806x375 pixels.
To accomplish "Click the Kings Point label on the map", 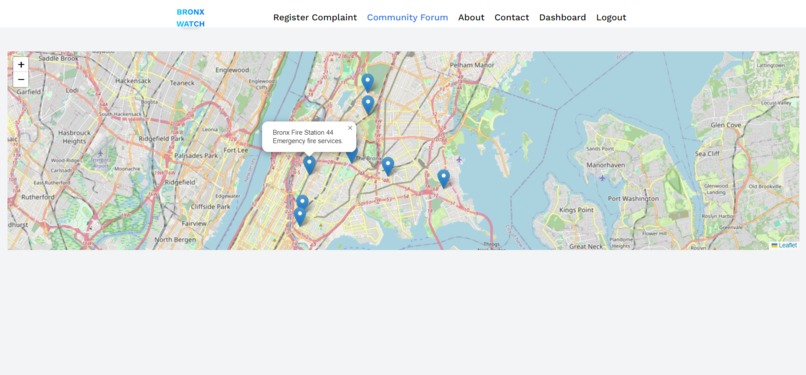I will [576, 210].
